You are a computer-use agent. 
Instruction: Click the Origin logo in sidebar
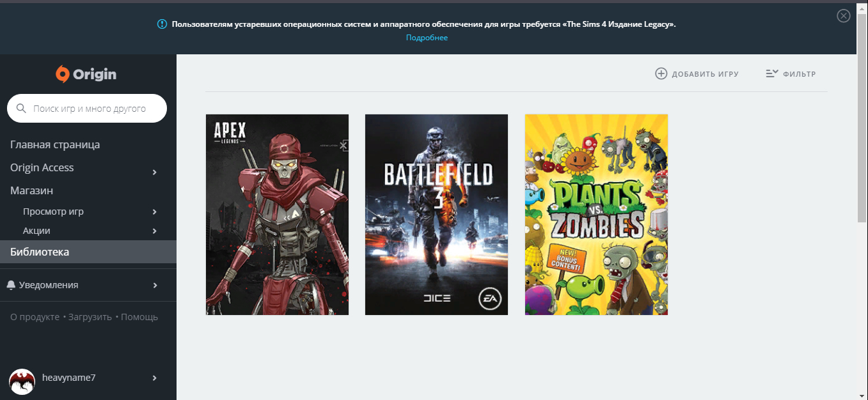(x=86, y=74)
